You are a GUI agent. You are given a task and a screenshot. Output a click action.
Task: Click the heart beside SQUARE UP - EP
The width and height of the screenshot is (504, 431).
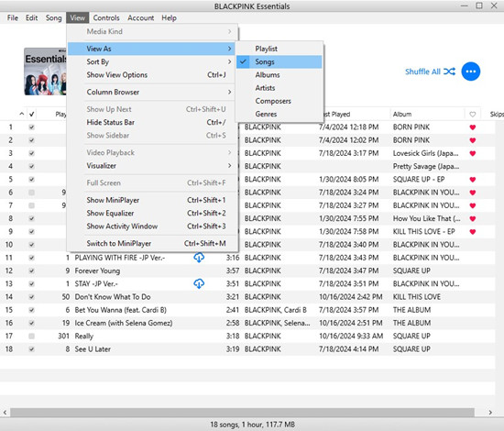472,180
